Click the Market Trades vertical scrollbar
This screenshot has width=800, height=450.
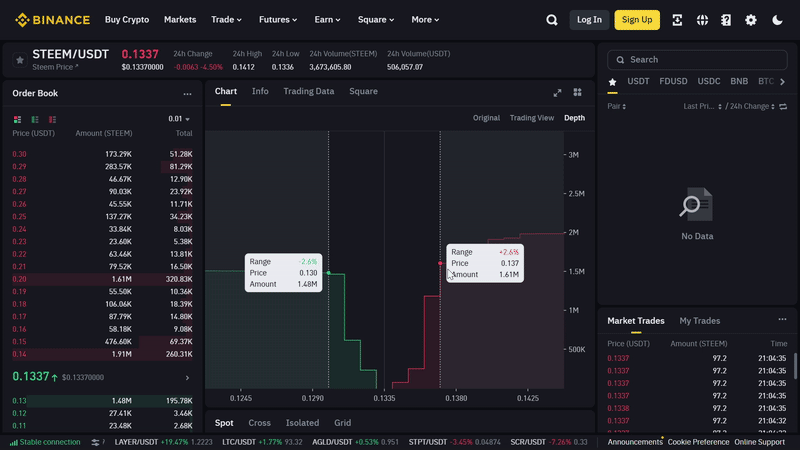pyautogui.click(x=795, y=366)
